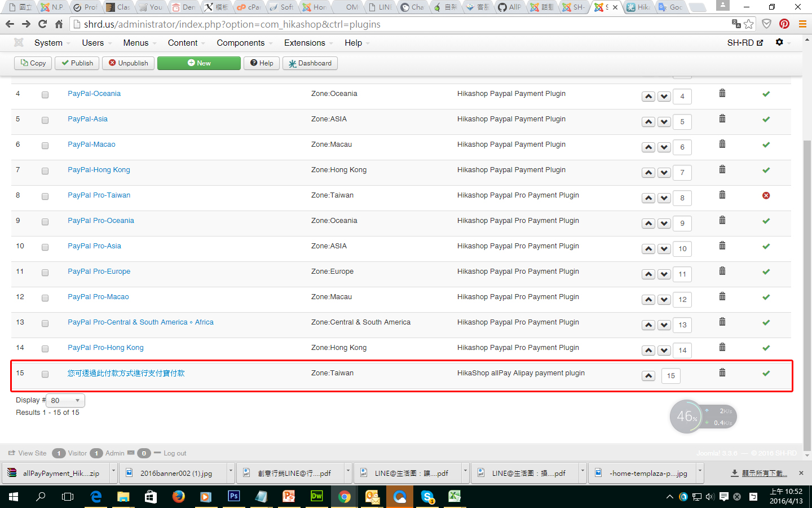
Task: Remove PayPal-Hong Kong using trash icon
Action: pos(722,169)
